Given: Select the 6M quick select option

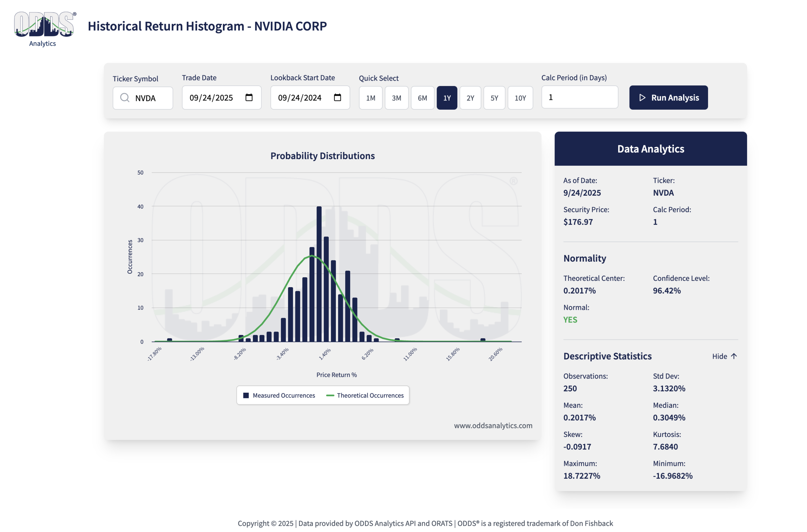Looking at the screenshot, I should [x=422, y=98].
